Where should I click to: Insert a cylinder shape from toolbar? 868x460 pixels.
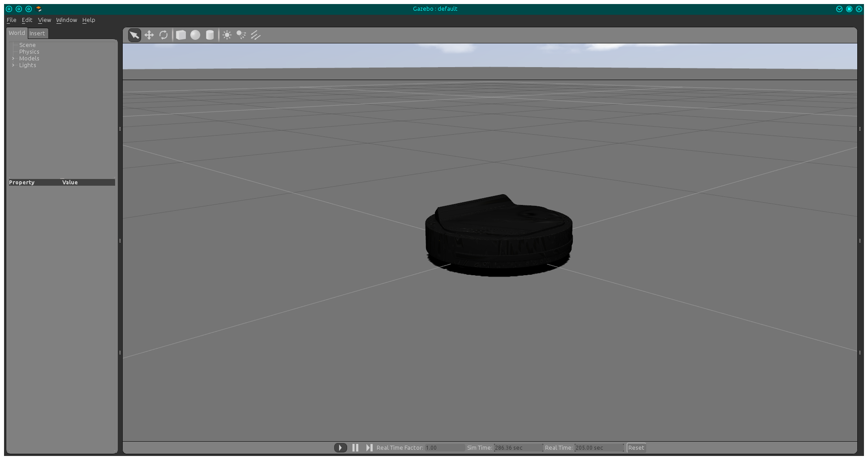click(x=210, y=35)
